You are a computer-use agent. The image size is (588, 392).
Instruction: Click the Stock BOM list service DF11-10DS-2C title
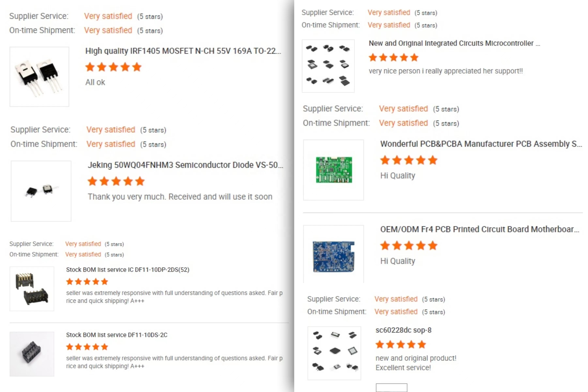click(x=116, y=335)
